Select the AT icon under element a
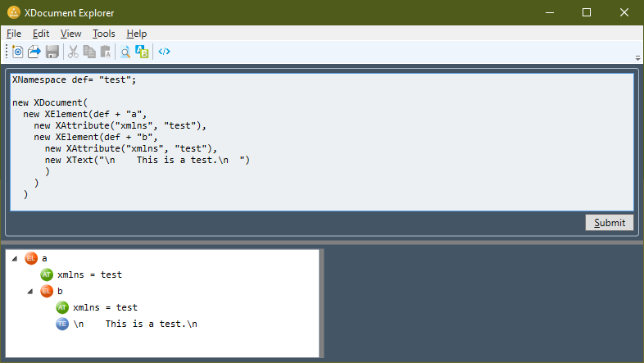The image size is (644, 363). [x=47, y=275]
